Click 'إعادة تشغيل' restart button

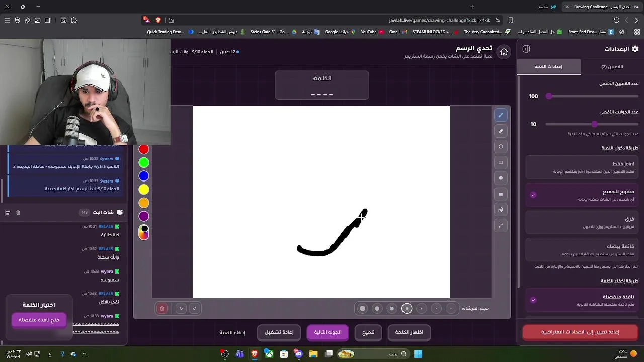[x=279, y=332]
